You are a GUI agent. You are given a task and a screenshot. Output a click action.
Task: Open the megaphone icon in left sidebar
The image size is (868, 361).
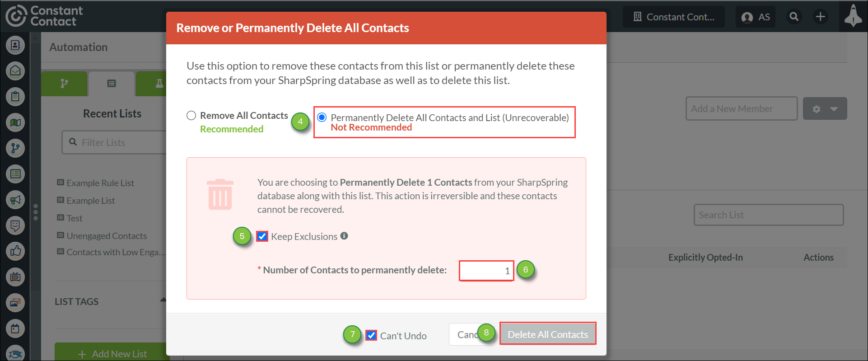point(15,199)
